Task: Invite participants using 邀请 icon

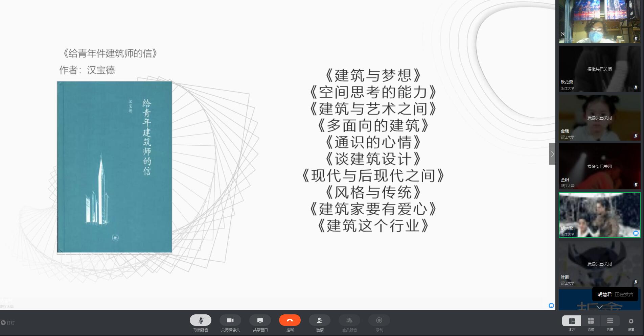Action: click(320, 320)
